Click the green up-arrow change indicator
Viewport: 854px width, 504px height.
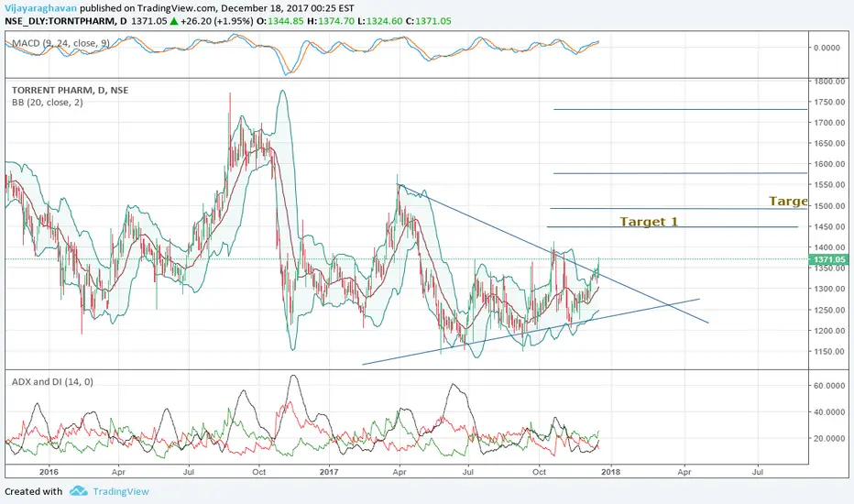[174, 21]
